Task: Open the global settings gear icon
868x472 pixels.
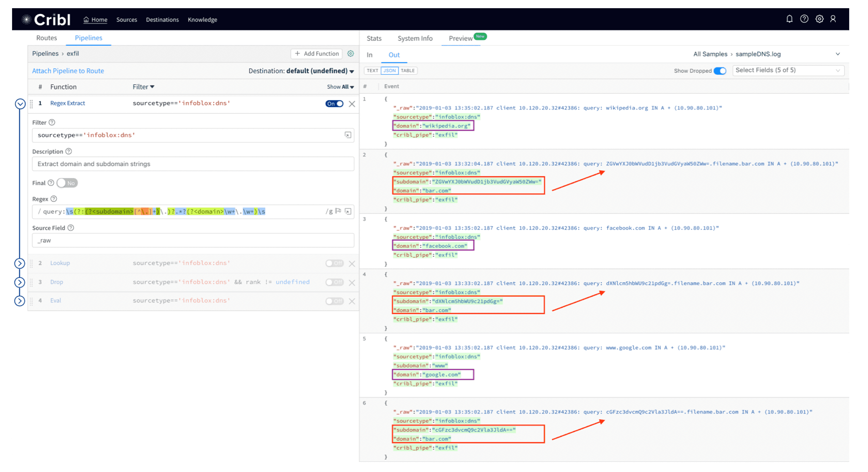Action: click(x=819, y=19)
